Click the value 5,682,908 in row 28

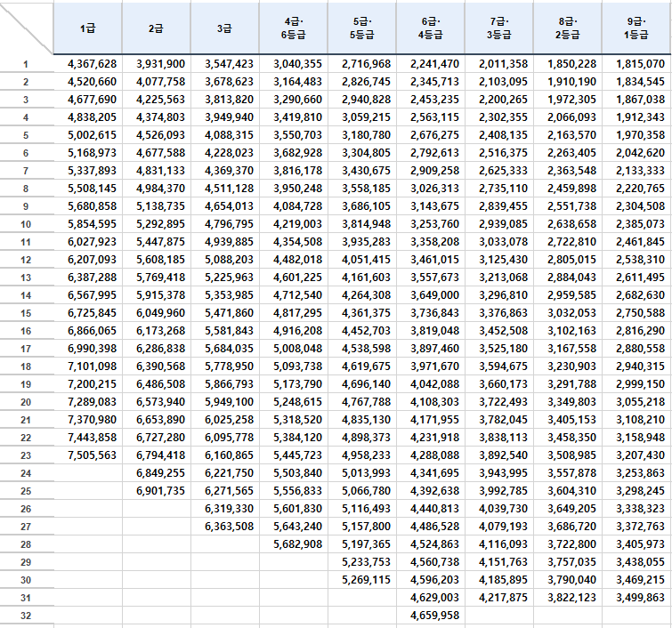tap(297, 544)
